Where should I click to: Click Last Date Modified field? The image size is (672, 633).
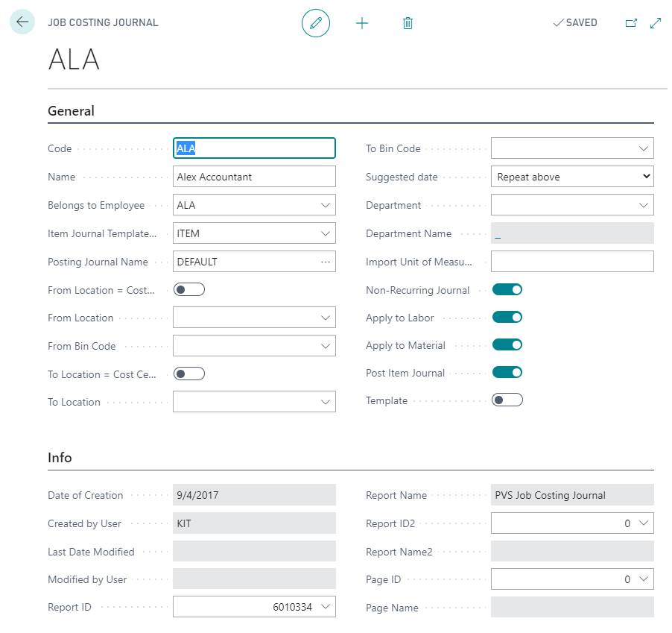254,551
